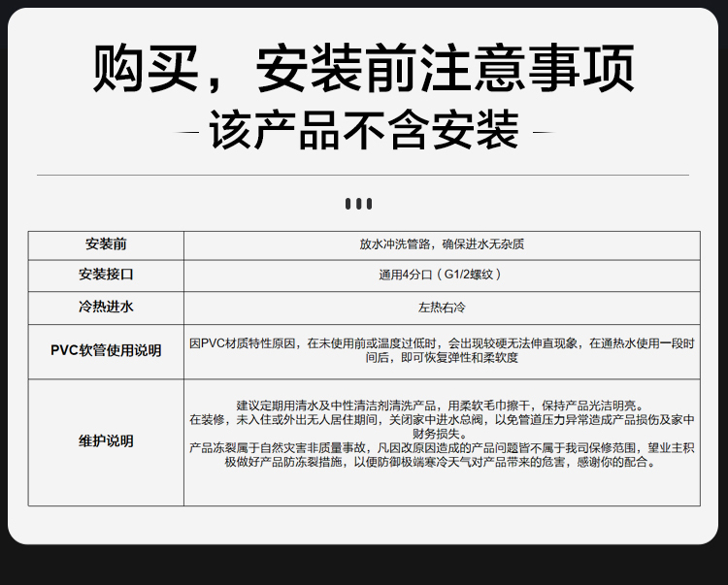This screenshot has width=728, height=585.
Task: Click the main title 购买，安装前注意事项
Action: [364, 70]
